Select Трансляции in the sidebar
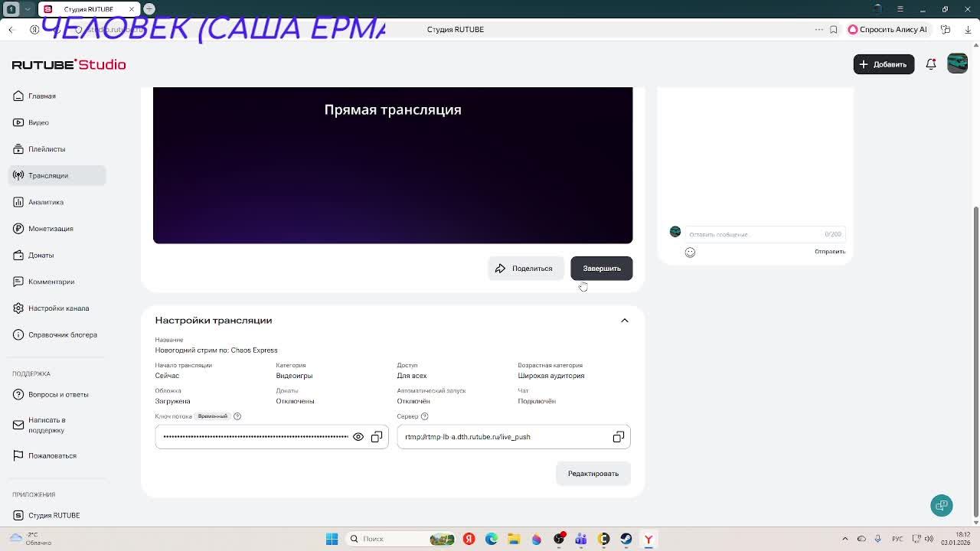Screen dimensions: 980x551 pos(57,175)
